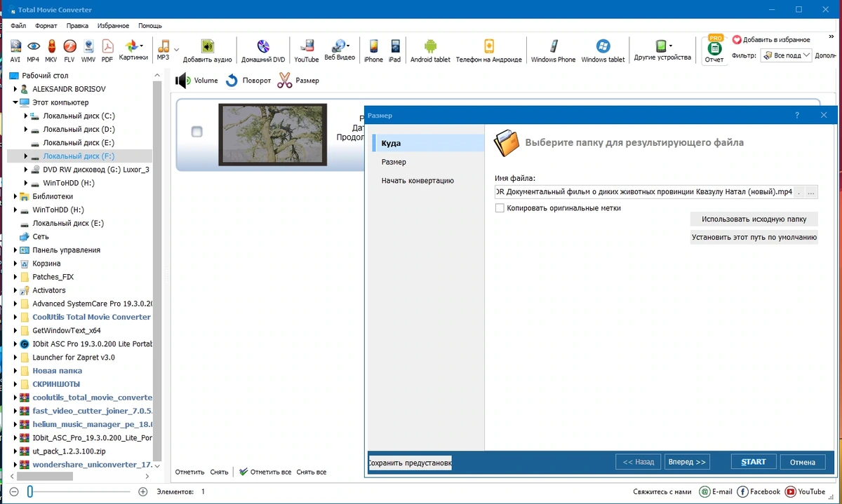Open the YouTube link in status bar
Image resolution: width=842 pixels, height=504 pixels.
[x=806, y=491]
